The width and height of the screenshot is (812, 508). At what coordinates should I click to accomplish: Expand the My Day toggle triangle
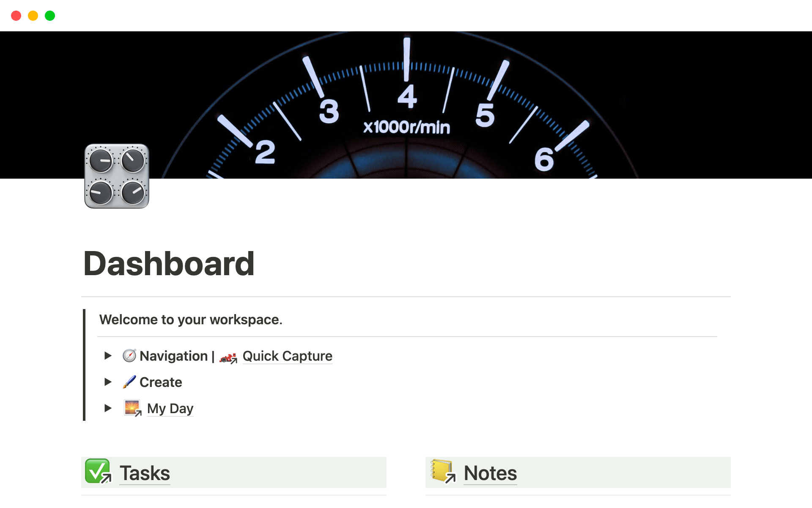108,408
